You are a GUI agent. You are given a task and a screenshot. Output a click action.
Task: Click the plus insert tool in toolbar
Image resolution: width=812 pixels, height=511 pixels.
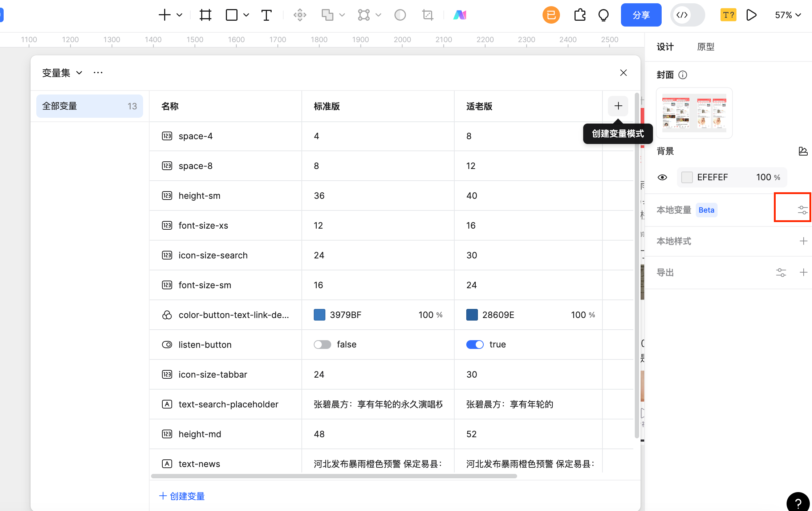tap(165, 15)
